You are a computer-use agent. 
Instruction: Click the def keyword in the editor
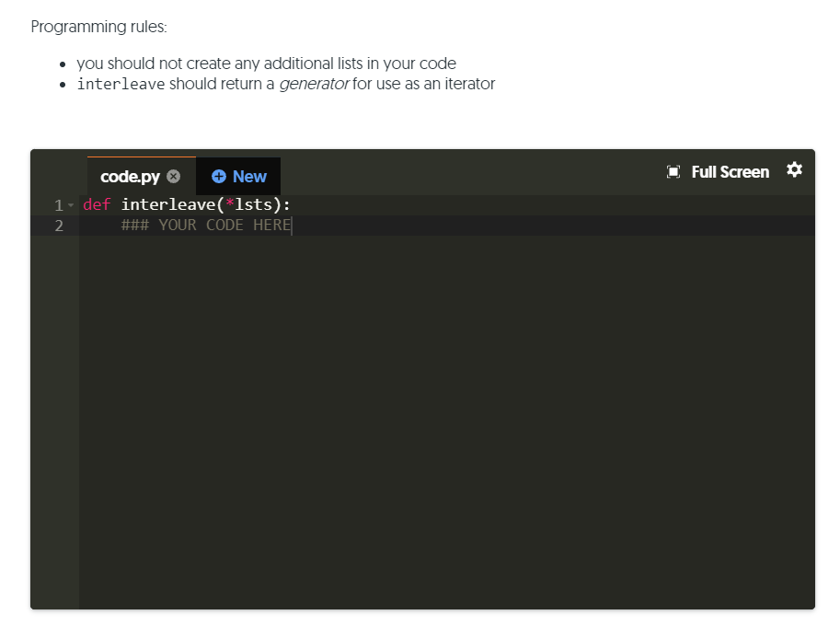[x=97, y=204]
